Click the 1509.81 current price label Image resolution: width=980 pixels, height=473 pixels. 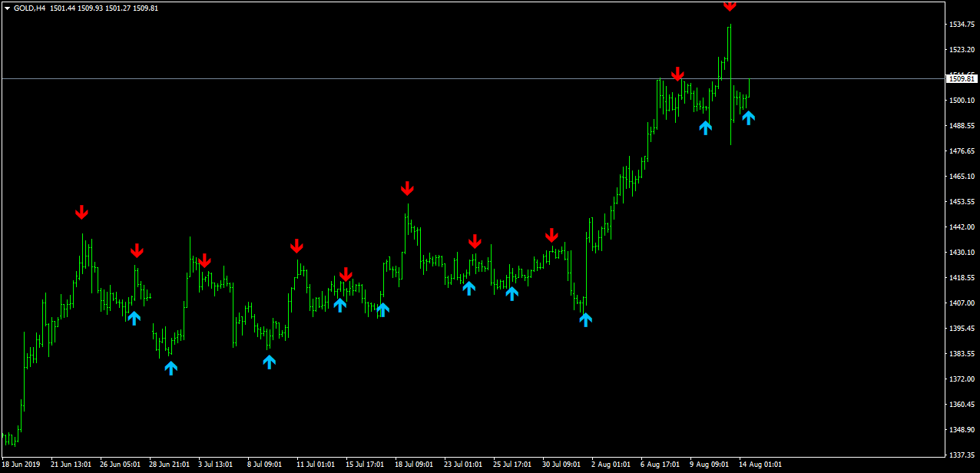click(962, 78)
